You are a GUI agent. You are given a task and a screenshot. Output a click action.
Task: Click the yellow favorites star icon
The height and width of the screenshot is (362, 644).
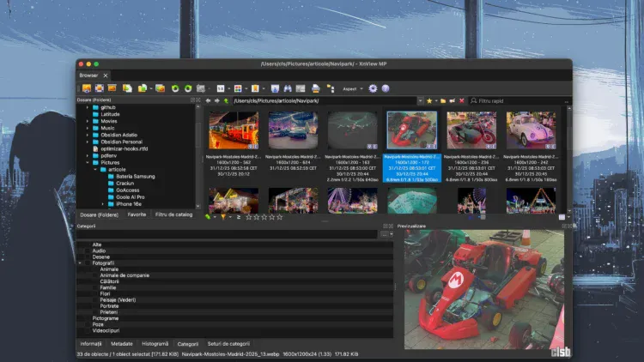pos(429,100)
